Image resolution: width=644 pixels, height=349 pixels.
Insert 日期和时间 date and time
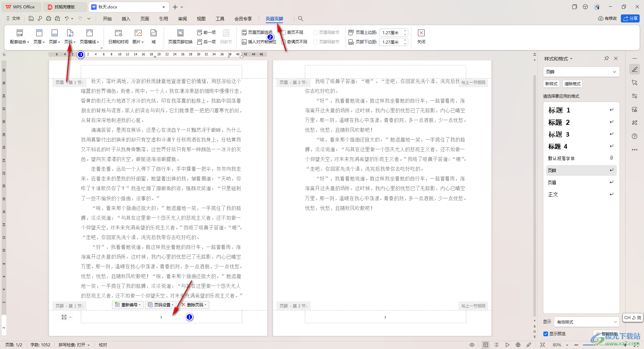click(x=118, y=37)
